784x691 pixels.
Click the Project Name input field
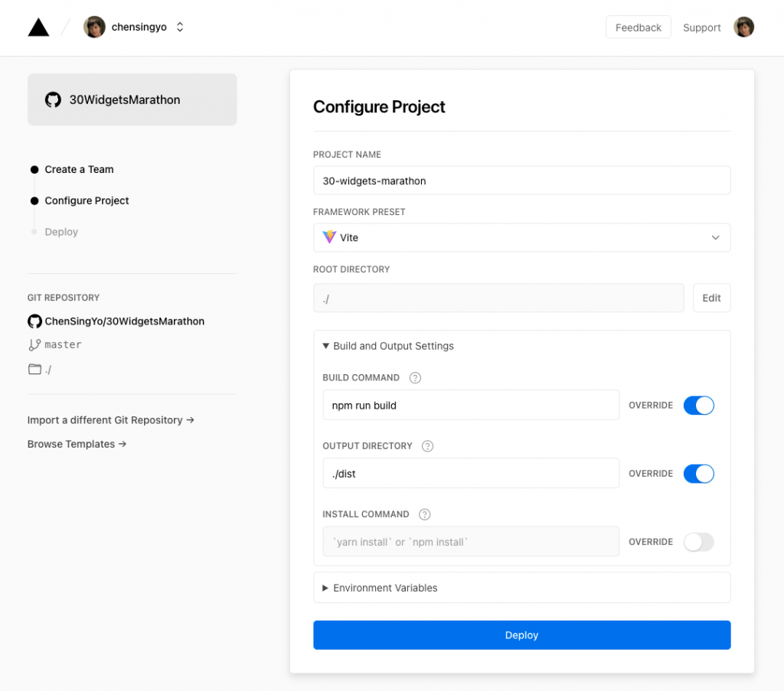tap(521, 181)
